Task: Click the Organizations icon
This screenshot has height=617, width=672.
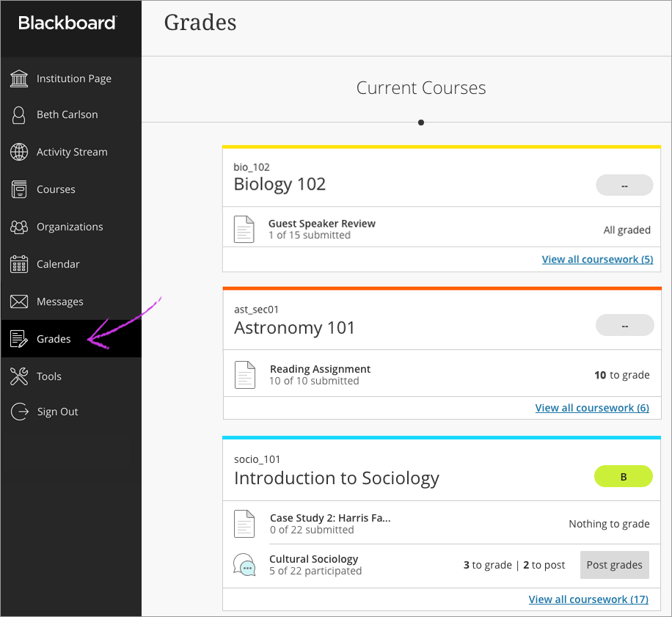Action: pos(18,227)
